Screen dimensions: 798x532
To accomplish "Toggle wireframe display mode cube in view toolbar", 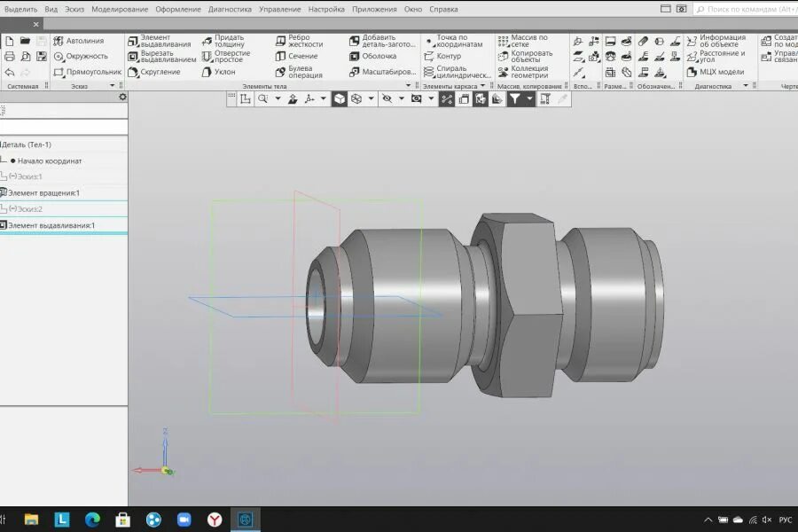I will pos(356,98).
